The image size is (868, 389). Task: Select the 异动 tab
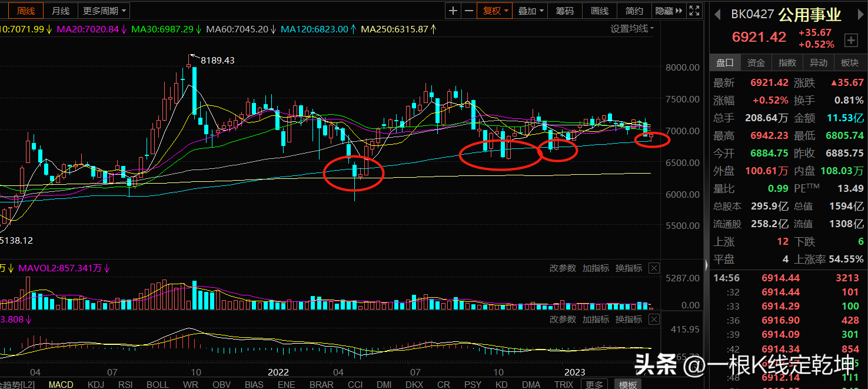pos(819,62)
